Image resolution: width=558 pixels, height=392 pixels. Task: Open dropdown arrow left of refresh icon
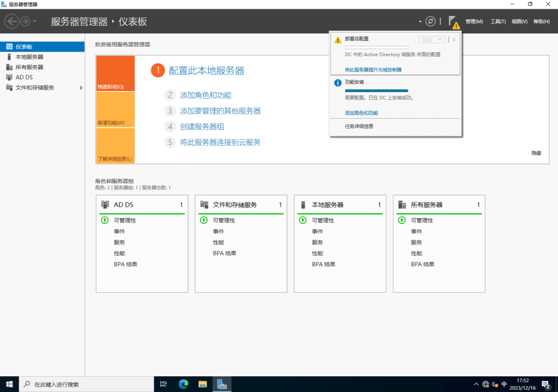[x=420, y=22]
